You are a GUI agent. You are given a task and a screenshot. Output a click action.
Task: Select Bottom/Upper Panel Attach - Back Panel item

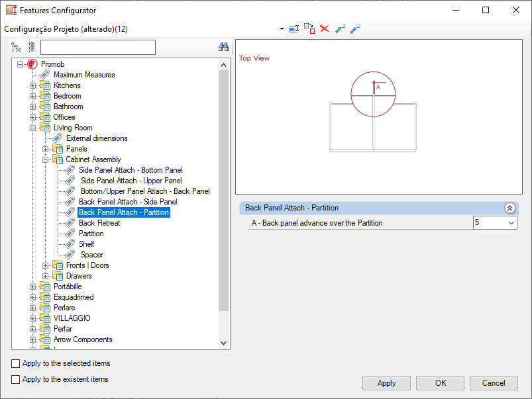[x=145, y=191]
